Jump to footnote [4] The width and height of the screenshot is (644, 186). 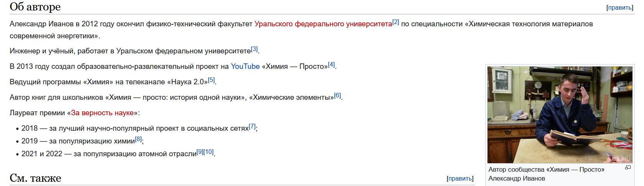pyautogui.click(x=331, y=64)
